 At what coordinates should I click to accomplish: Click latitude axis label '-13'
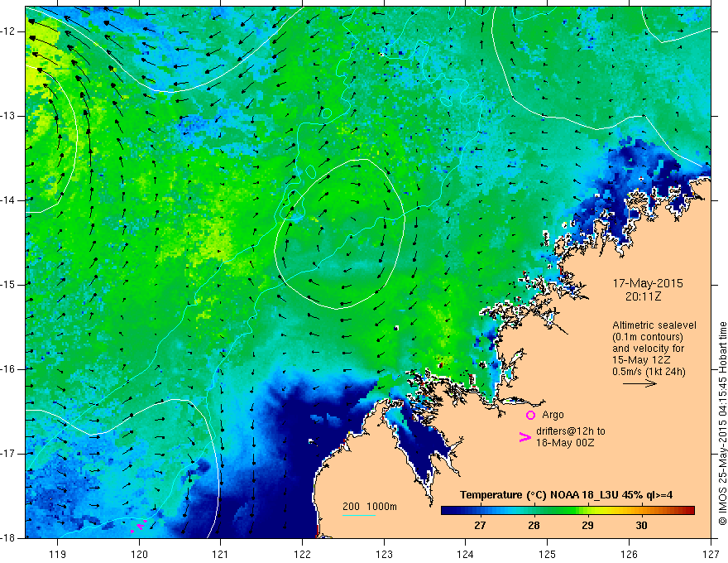click(x=8, y=116)
